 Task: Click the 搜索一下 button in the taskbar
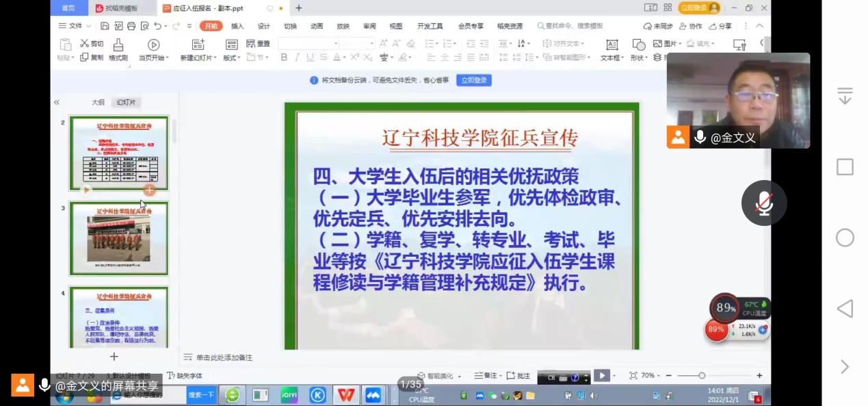[x=201, y=395]
